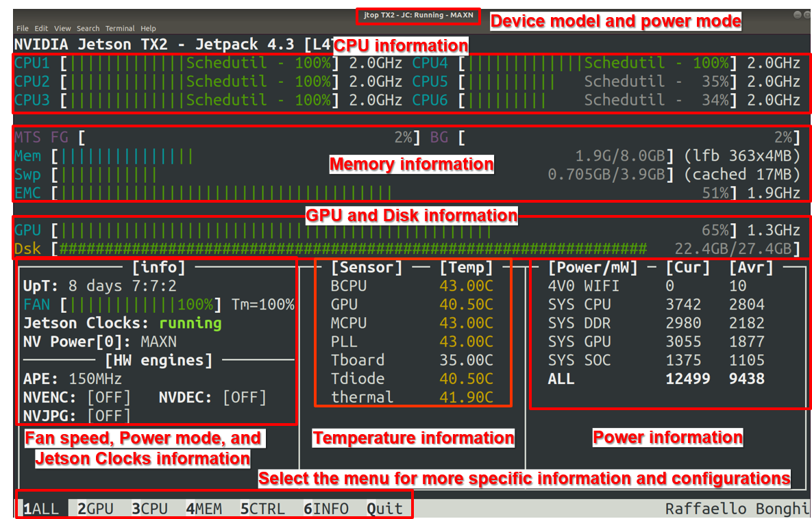Viewport: 812px width, 519px height.
Task: Click the APE '150MHz' value
Action: pyautogui.click(x=95, y=379)
